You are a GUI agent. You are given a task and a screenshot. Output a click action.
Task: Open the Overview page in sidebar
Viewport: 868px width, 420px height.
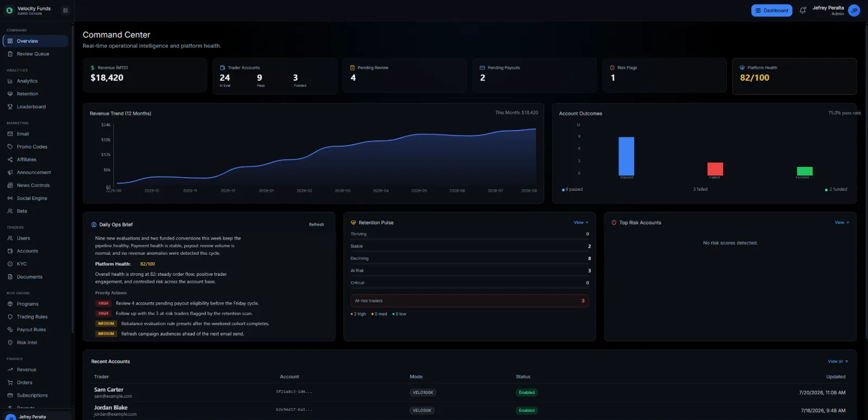(35, 41)
